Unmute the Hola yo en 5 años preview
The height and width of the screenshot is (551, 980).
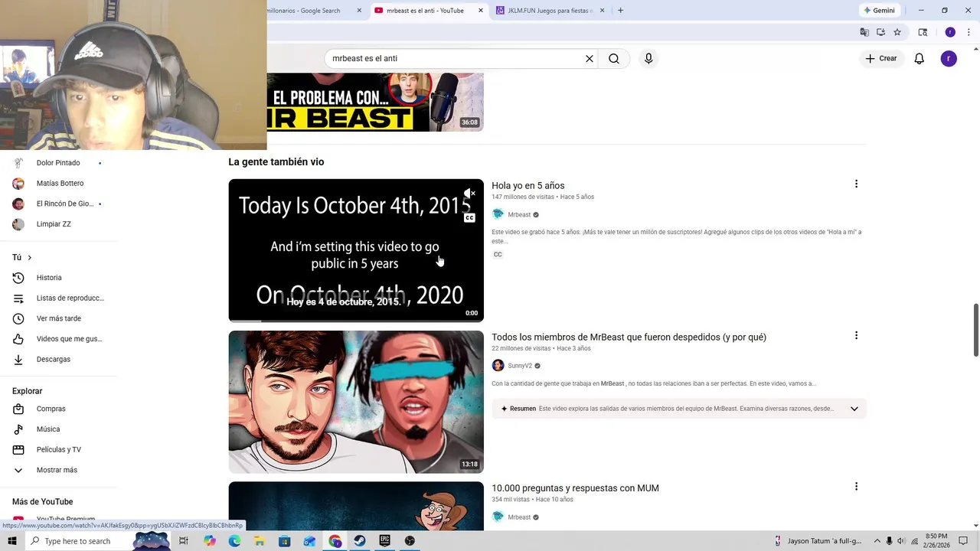pyautogui.click(x=469, y=194)
